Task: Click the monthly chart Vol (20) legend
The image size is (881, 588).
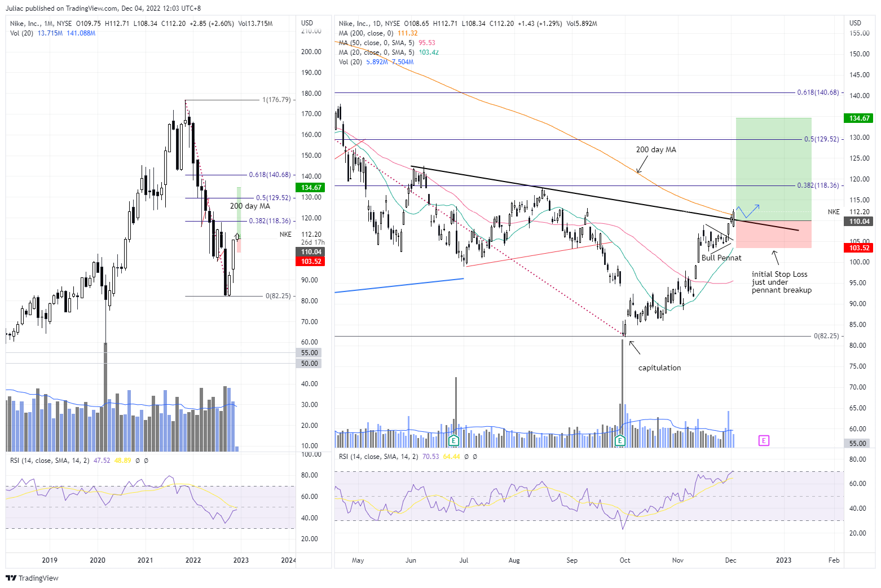Action: click(52, 33)
